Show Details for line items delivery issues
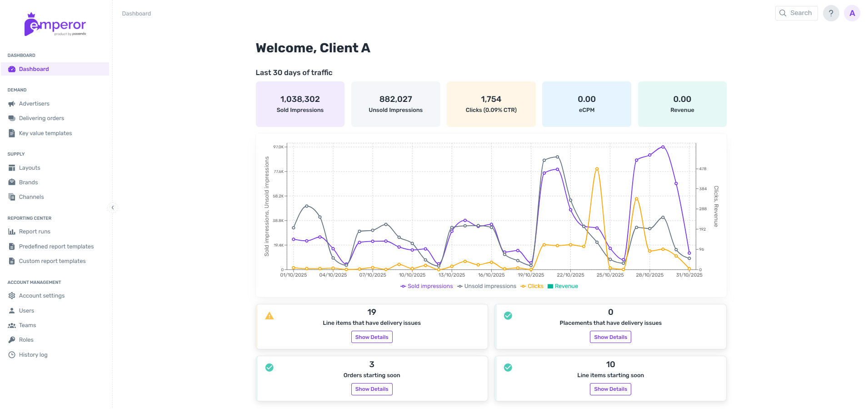868x409 pixels. tap(371, 337)
